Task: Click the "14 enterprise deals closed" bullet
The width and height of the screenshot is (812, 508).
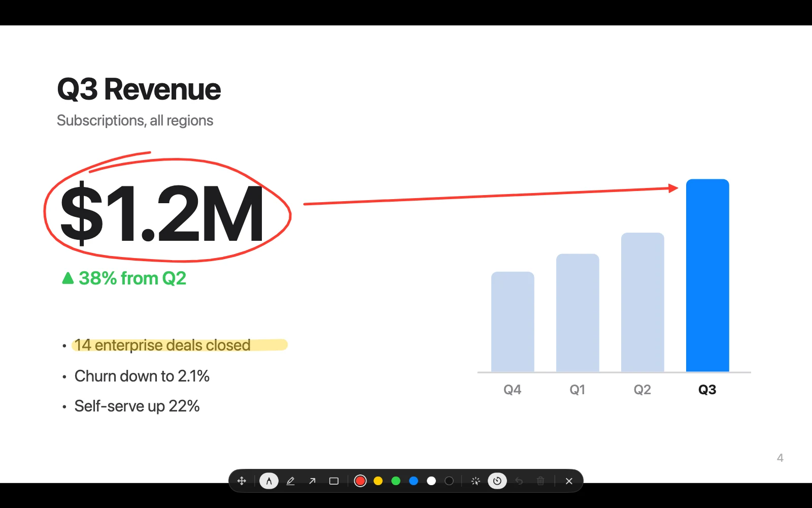Action: (162, 345)
